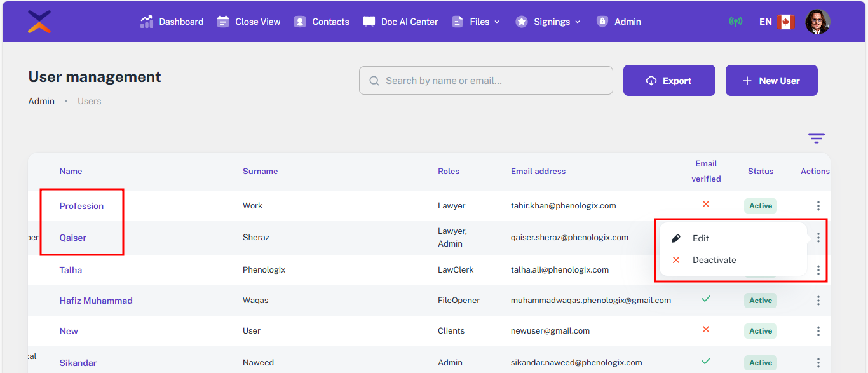This screenshot has height=373, width=868.
Task: Open actions menu for Sikandar Naweed row
Action: [x=818, y=363]
